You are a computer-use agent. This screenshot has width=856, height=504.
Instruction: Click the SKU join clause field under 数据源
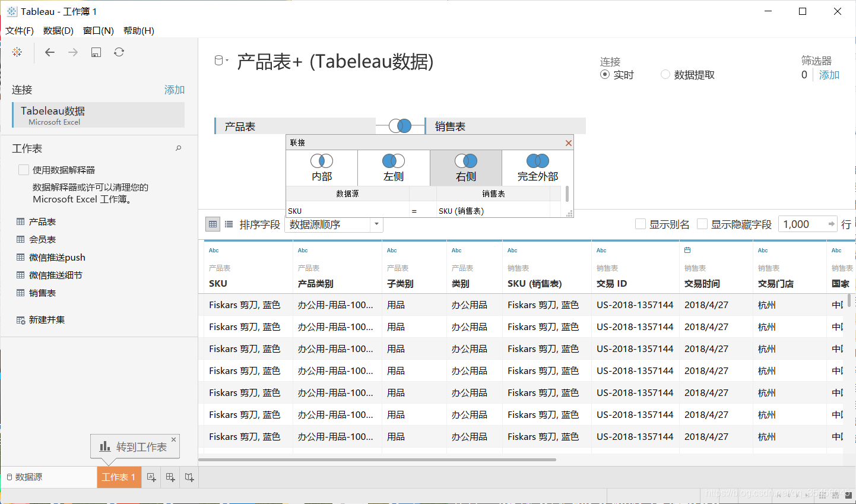click(347, 211)
